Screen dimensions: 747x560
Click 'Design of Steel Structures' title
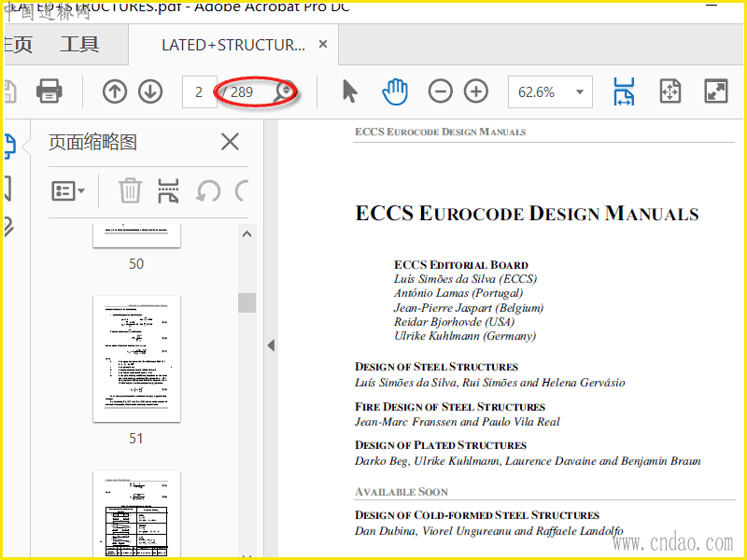pos(436,367)
